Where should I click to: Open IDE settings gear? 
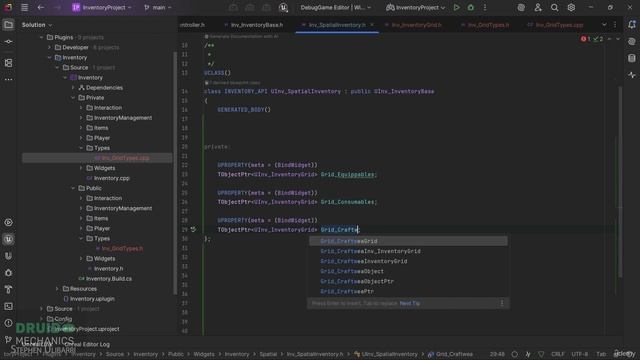[x=571, y=7]
